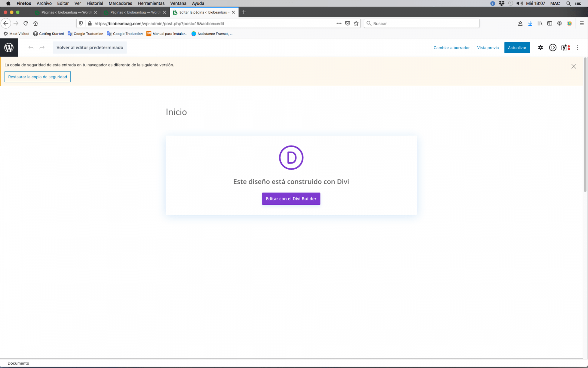The height and width of the screenshot is (368, 588).
Task: Switch to second Páginas biobeanbag tab
Action: (x=135, y=12)
